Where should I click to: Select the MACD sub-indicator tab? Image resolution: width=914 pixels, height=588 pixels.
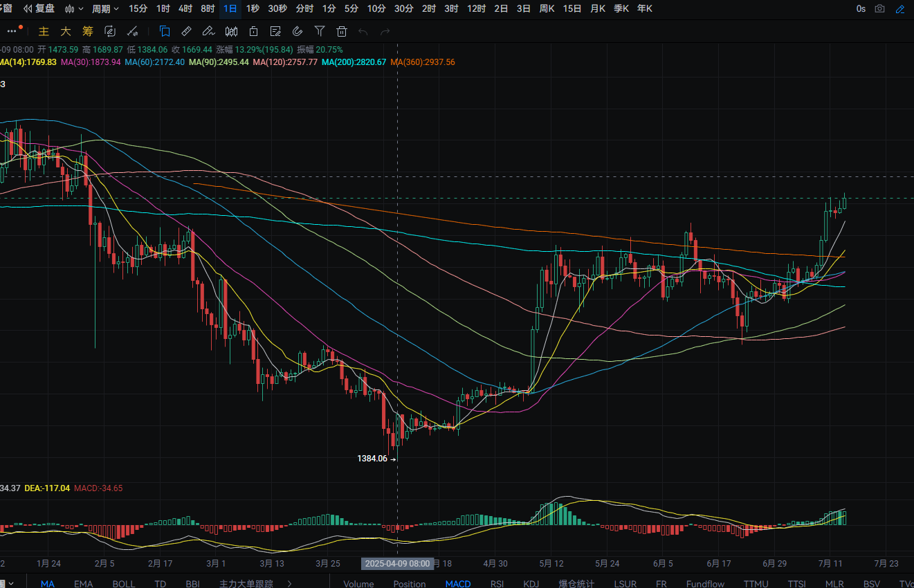click(x=458, y=584)
